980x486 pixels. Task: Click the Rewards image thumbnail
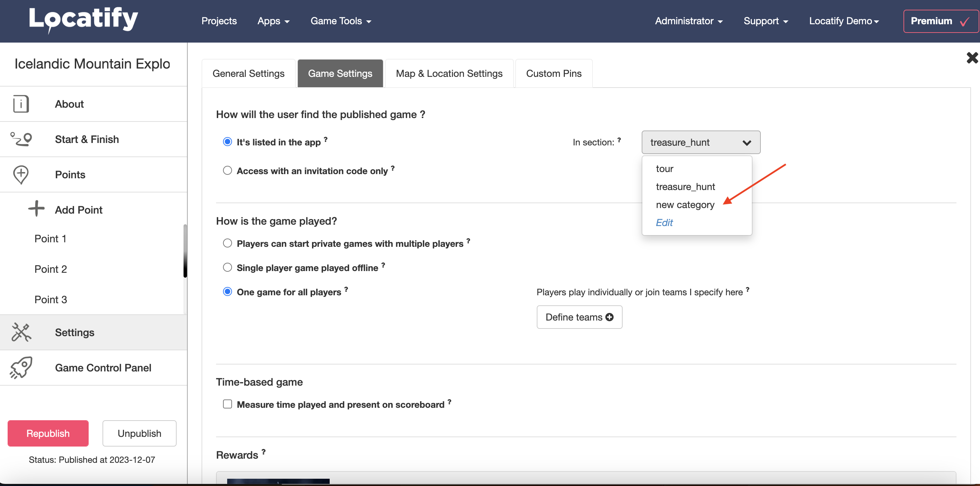click(x=278, y=481)
